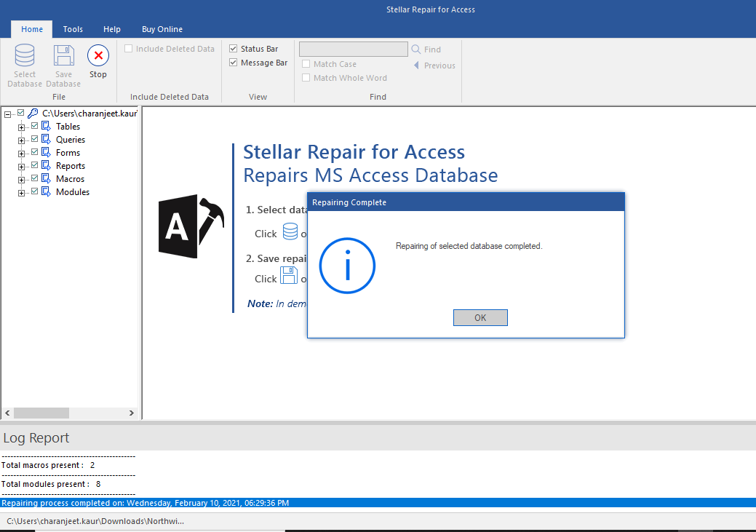Click the Forms node icon
This screenshot has width=756, height=532.
coord(47,152)
